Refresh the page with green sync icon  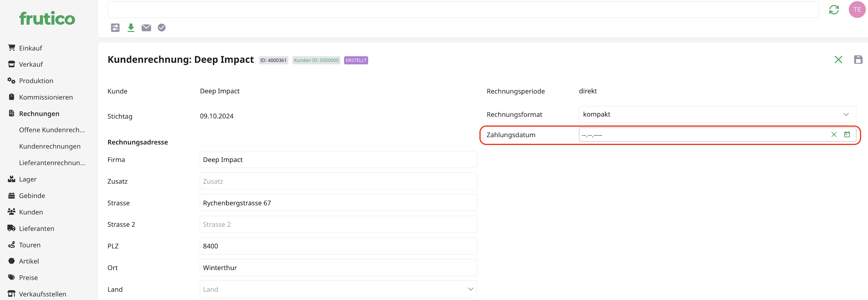(x=834, y=10)
